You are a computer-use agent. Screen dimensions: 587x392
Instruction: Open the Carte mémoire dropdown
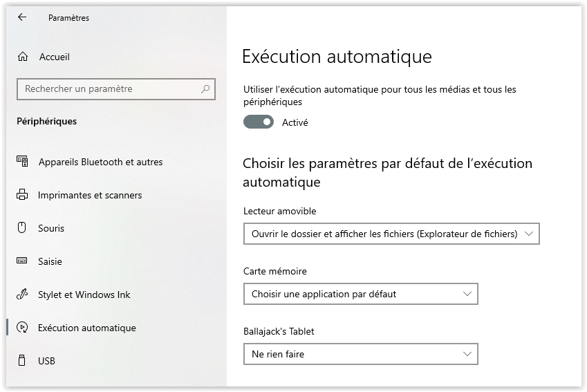click(360, 294)
